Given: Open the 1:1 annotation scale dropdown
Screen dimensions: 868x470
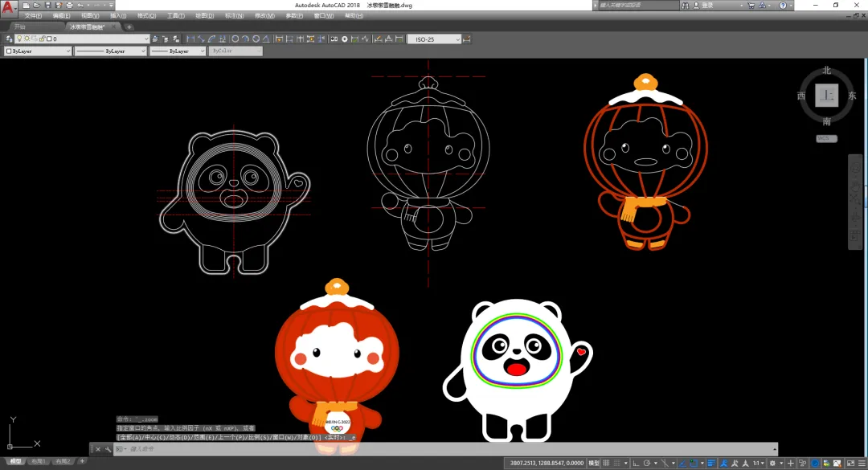Looking at the screenshot, I should (758, 463).
